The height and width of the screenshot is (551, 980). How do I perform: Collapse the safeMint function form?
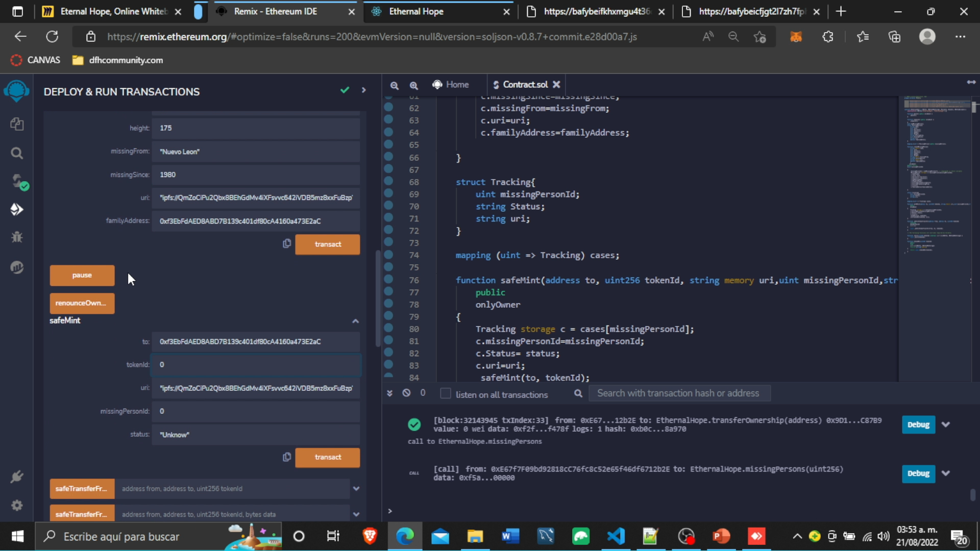pyautogui.click(x=355, y=321)
